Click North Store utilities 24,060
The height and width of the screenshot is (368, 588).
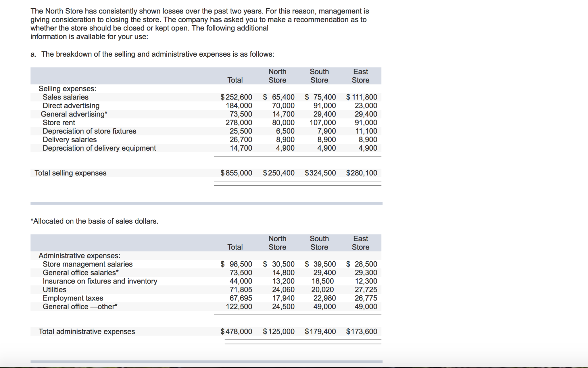tap(283, 290)
